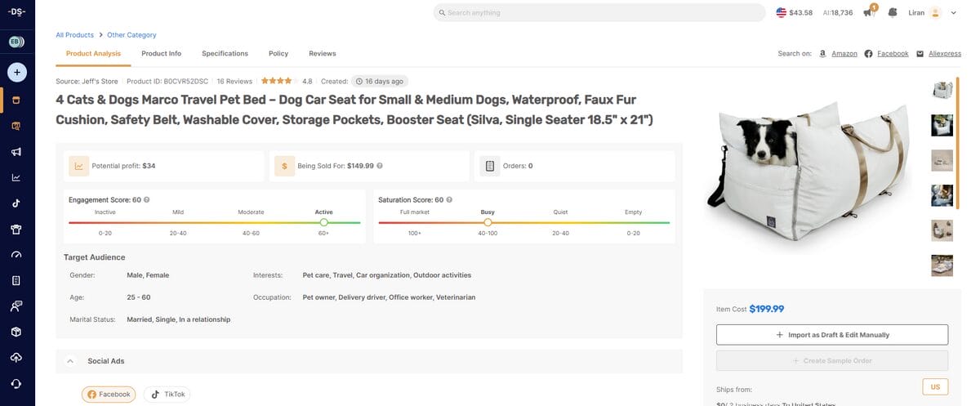Click the US flag currency icon

(x=782, y=12)
